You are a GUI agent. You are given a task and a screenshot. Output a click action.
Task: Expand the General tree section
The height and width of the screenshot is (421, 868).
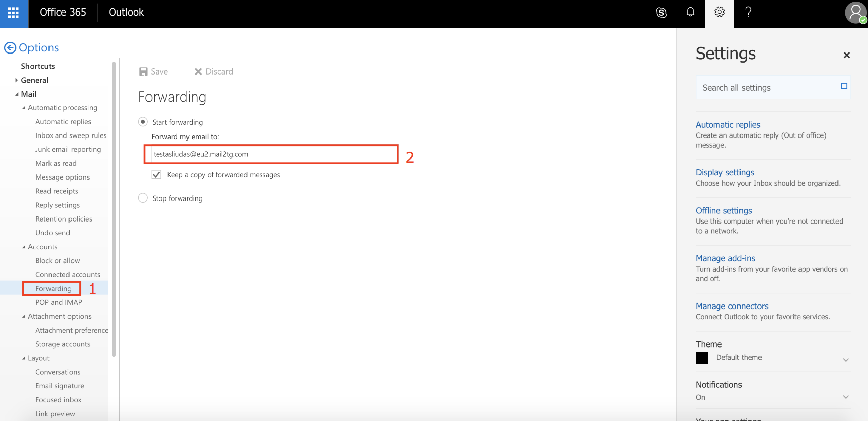pos(16,80)
